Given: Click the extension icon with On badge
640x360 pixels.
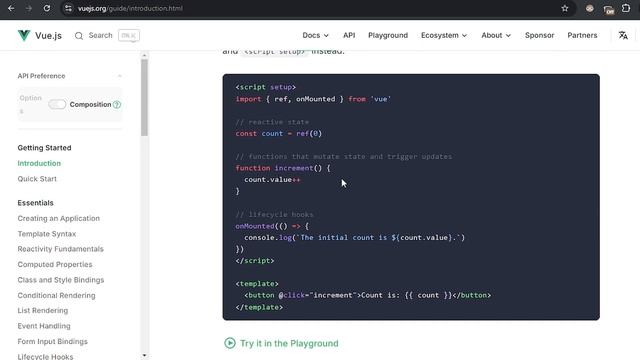Looking at the screenshot, I should 608,9.
